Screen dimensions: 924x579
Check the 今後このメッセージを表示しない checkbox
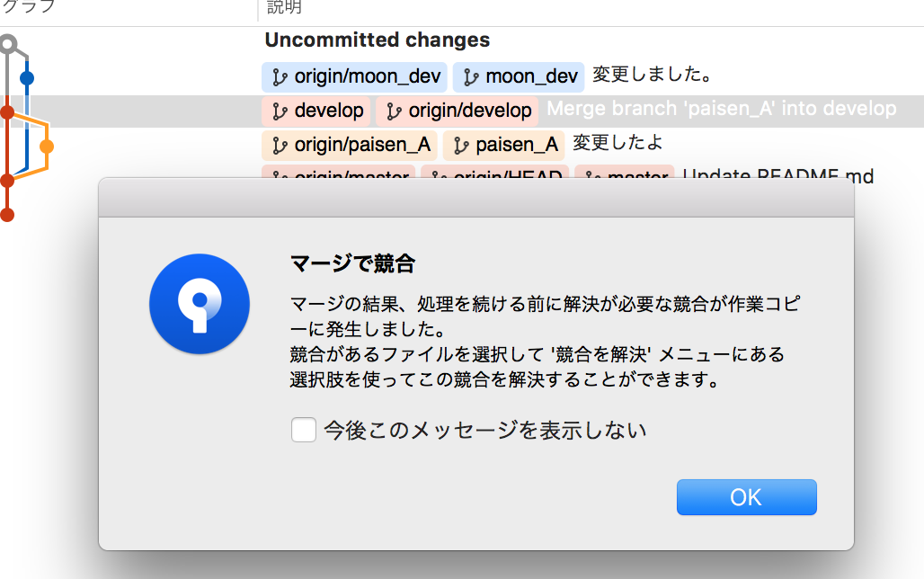[304, 430]
